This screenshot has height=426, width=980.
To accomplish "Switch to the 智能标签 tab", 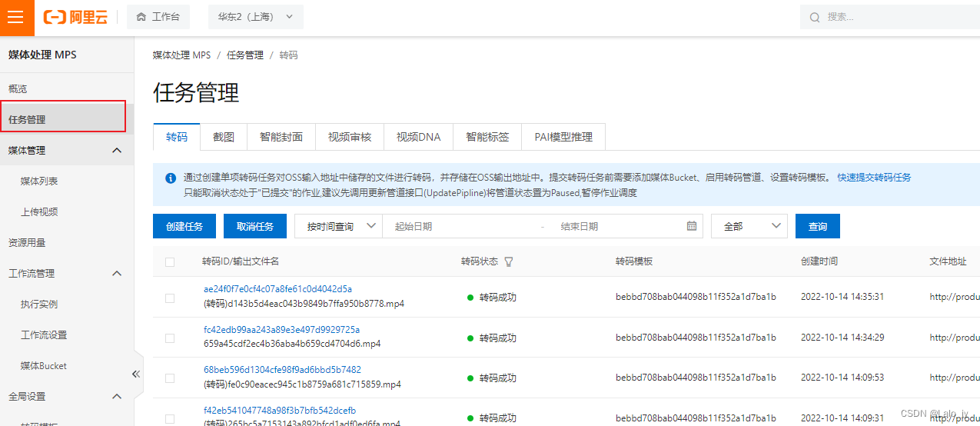I will pos(487,137).
